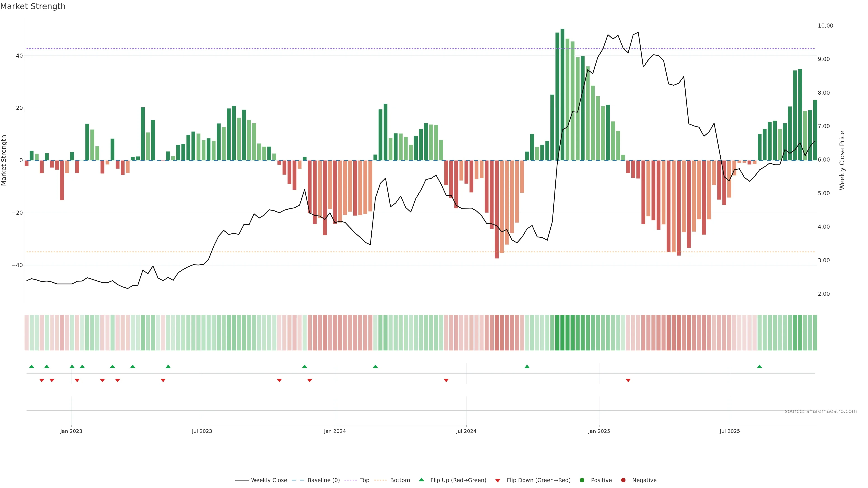Click the Negative legend red circle

point(623,480)
